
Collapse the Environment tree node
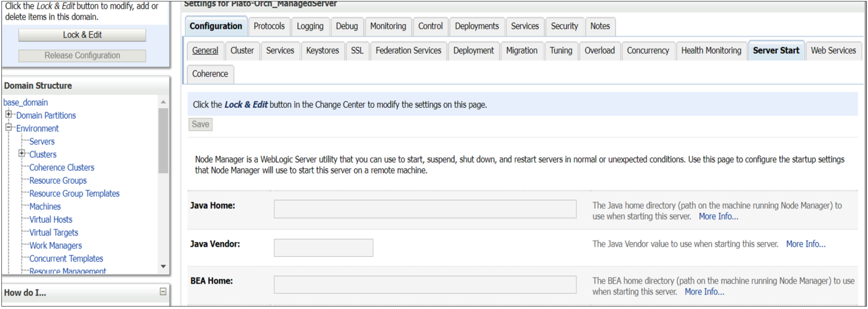click(x=9, y=128)
